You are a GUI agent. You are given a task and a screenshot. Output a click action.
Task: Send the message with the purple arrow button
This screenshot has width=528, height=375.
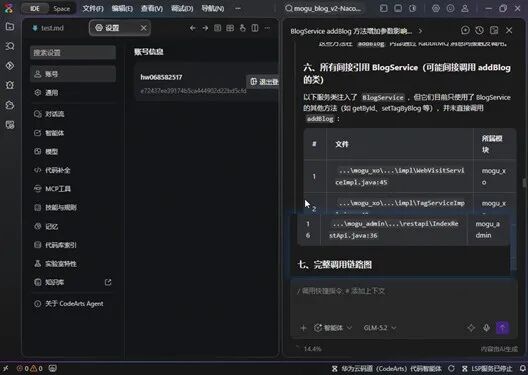tap(502, 328)
